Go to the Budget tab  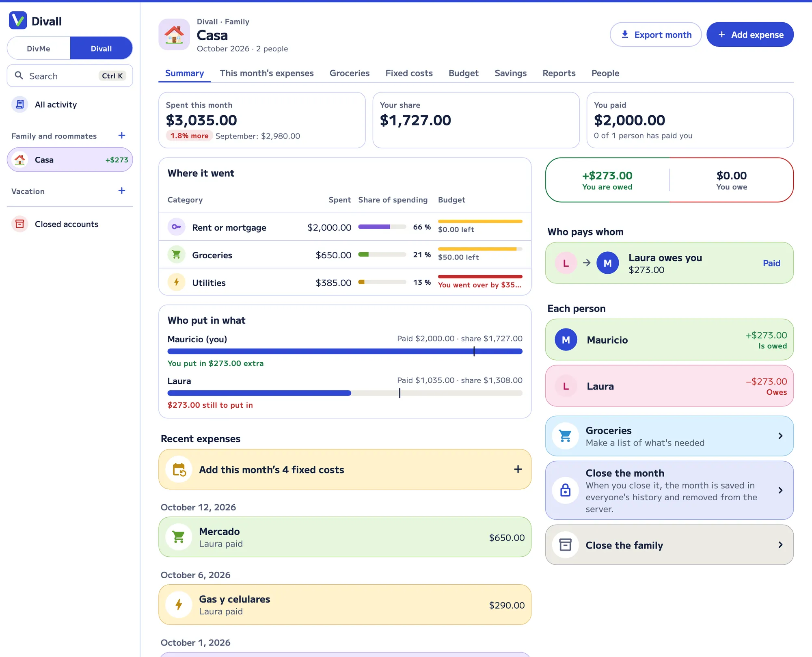tap(463, 73)
